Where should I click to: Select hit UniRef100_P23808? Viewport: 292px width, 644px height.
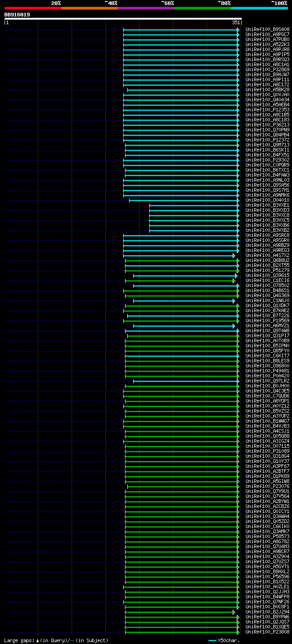pyautogui.click(x=267, y=632)
